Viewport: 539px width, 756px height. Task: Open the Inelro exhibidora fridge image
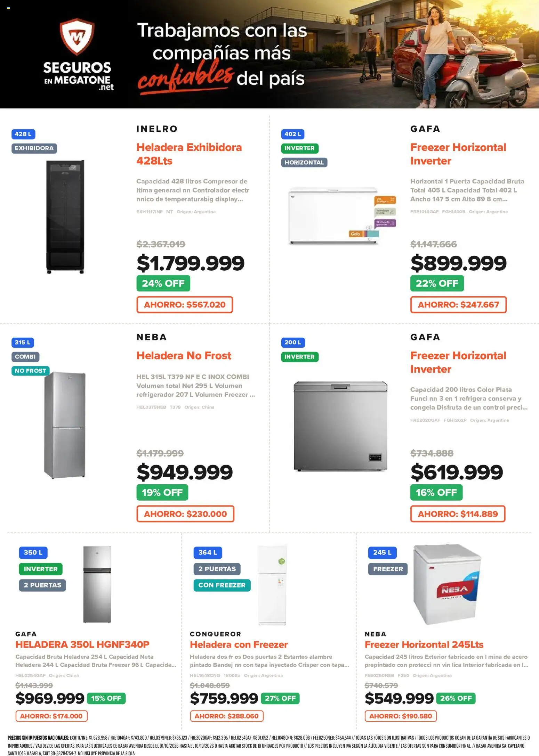pyautogui.click(x=65, y=217)
